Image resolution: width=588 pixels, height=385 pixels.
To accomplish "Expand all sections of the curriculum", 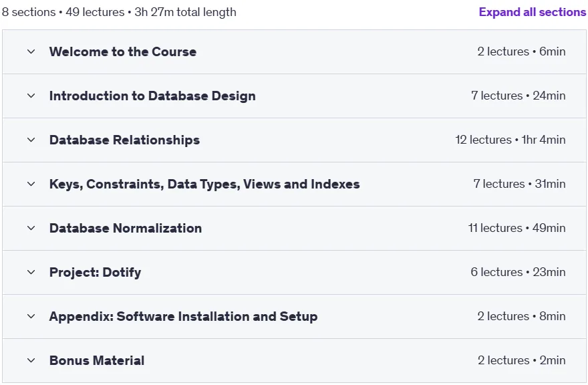I will 532,12.
